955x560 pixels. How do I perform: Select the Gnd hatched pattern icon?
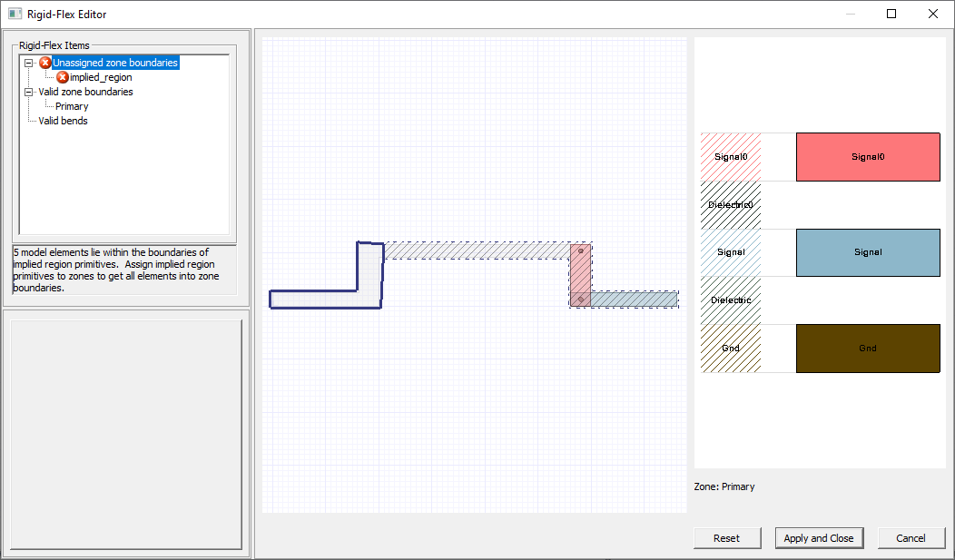tap(730, 349)
